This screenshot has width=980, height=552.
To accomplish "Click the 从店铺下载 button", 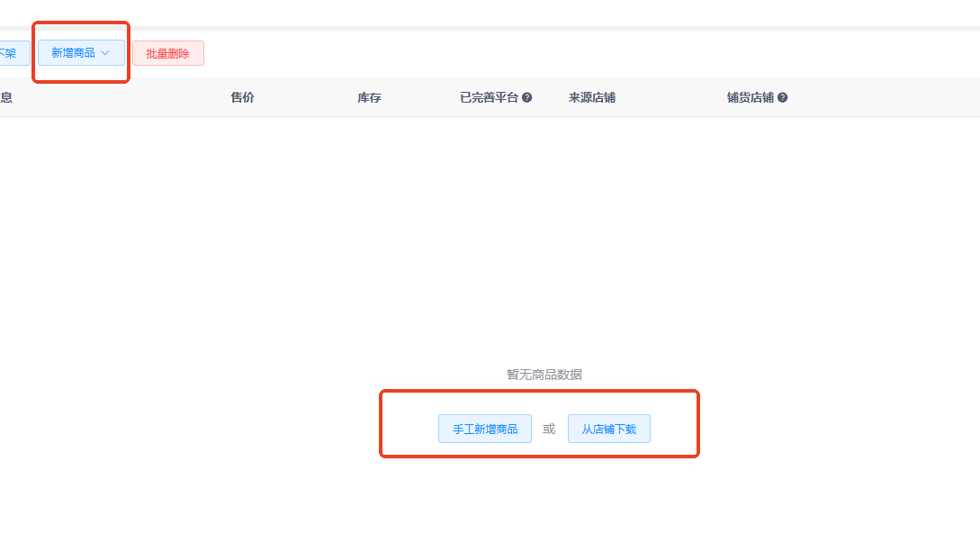I will point(608,429).
